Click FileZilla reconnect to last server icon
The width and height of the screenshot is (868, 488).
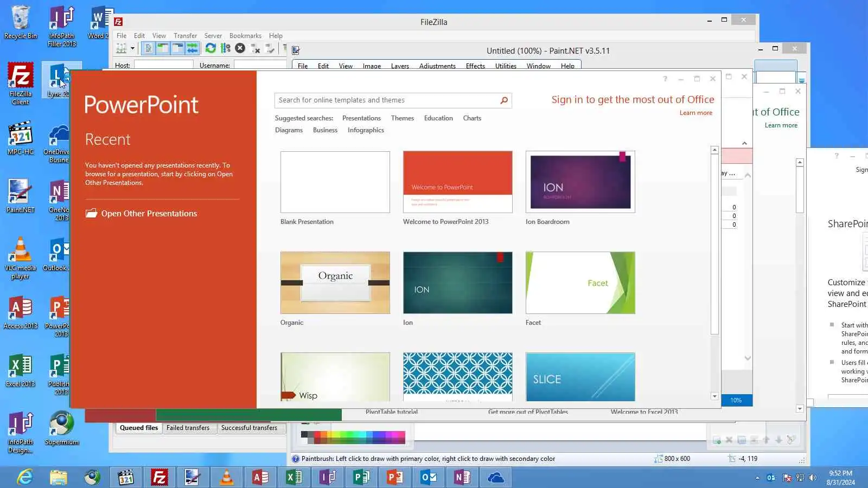[x=270, y=48]
